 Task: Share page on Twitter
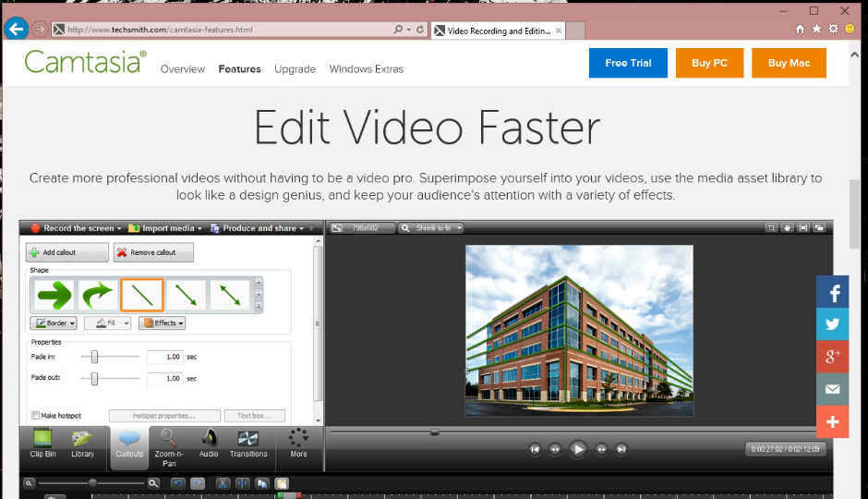click(x=833, y=324)
